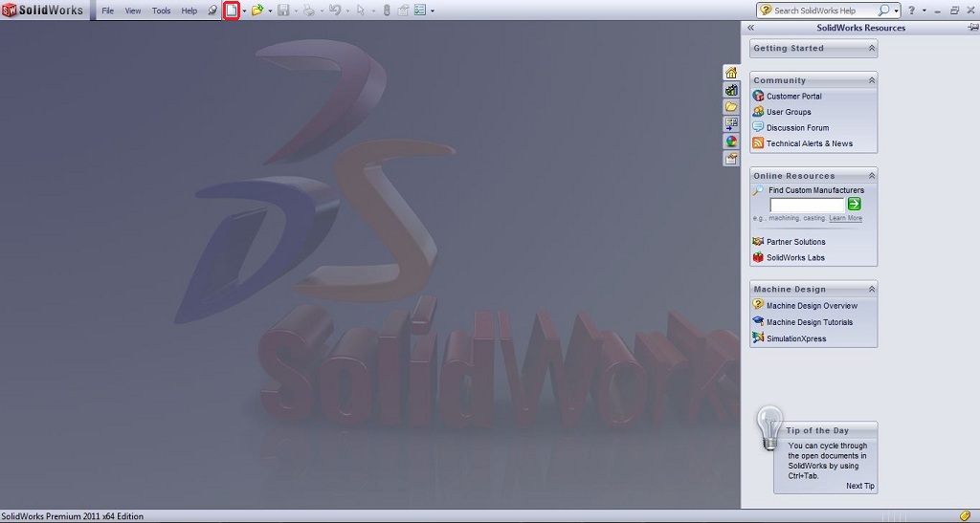The image size is (980, 523).
Task: Open the dropdown arrow next to Undo
Action: pos(347,11)
